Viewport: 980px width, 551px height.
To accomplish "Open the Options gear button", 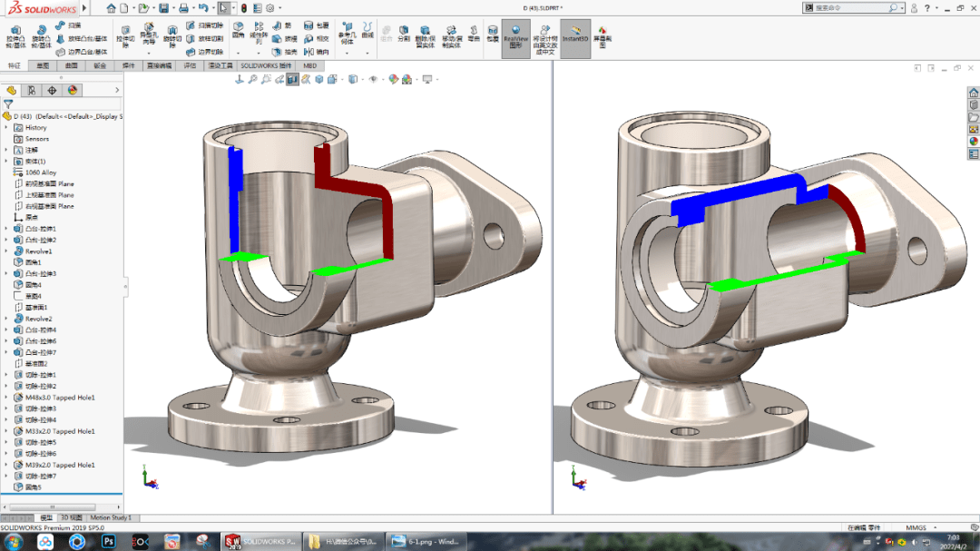I will click(x=269, y=7).
